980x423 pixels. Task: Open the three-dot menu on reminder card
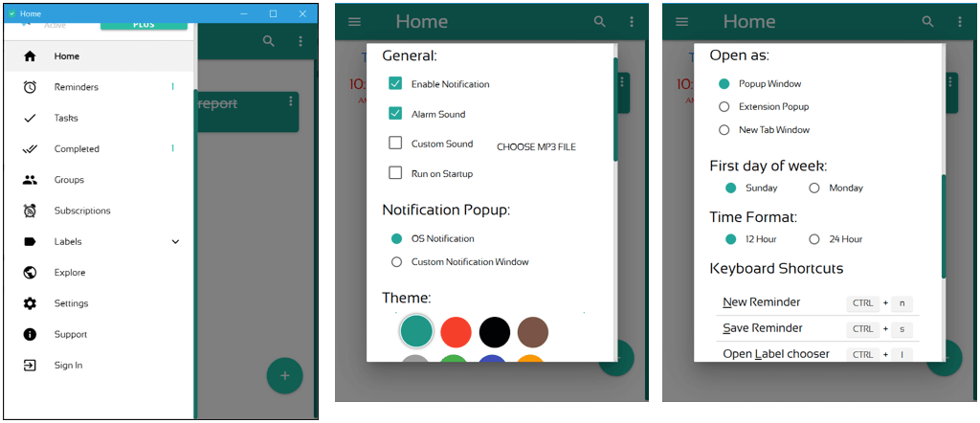click(290, 101)
